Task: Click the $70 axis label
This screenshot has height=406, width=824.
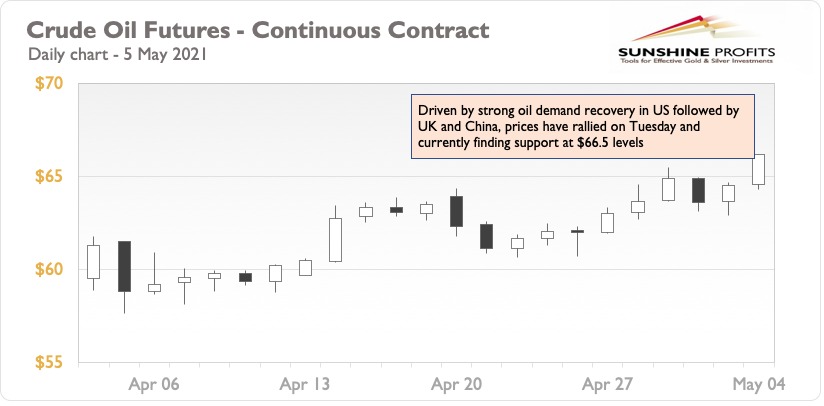Action: 49,84
